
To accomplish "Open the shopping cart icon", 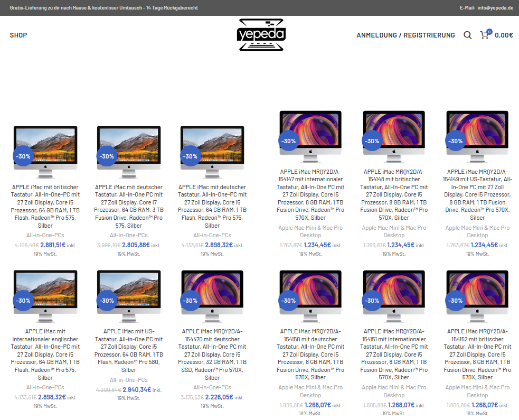I will [486, 34].
